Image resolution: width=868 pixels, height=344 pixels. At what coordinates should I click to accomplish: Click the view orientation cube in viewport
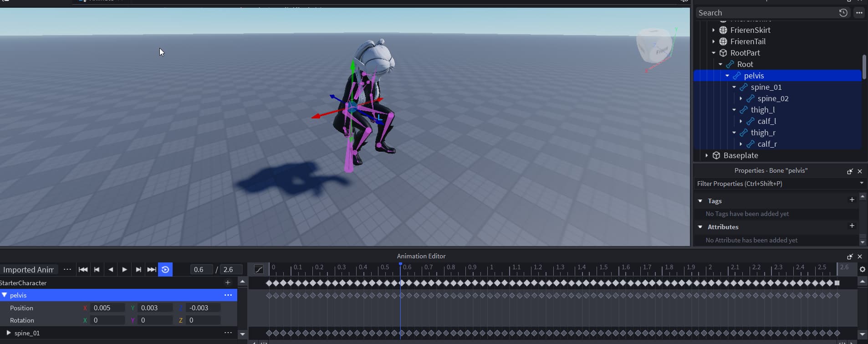tap(655, 46)
